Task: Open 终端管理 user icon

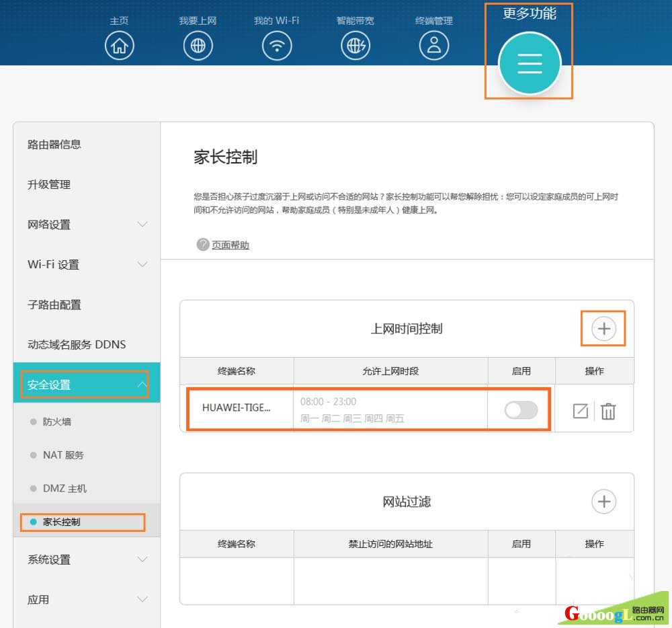Action: pyautogui.click(x=434, y=46)
